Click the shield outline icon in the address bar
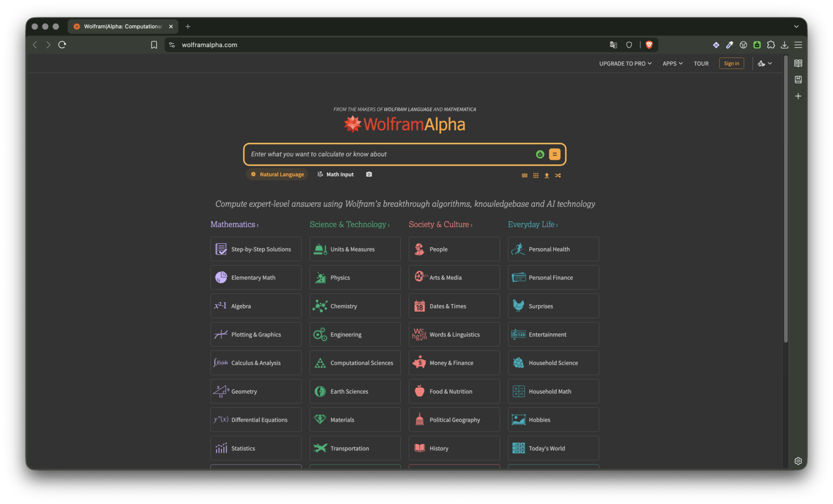833x504 pixels. [629, 45]
